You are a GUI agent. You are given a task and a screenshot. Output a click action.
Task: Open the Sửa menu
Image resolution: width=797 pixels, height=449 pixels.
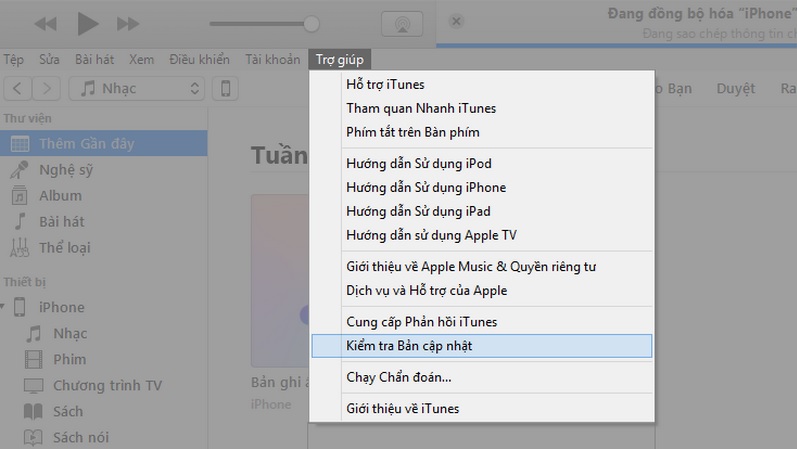click(x=49, y=59)
